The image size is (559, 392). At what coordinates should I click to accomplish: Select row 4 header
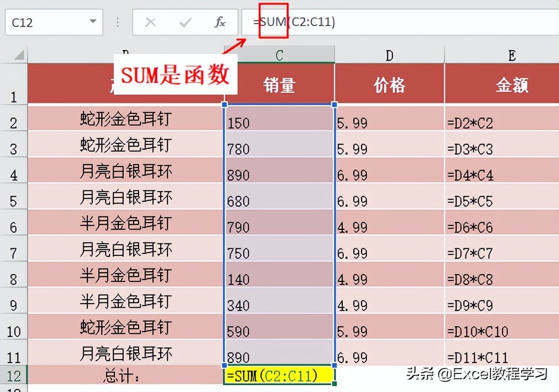[x=14, y=170]
